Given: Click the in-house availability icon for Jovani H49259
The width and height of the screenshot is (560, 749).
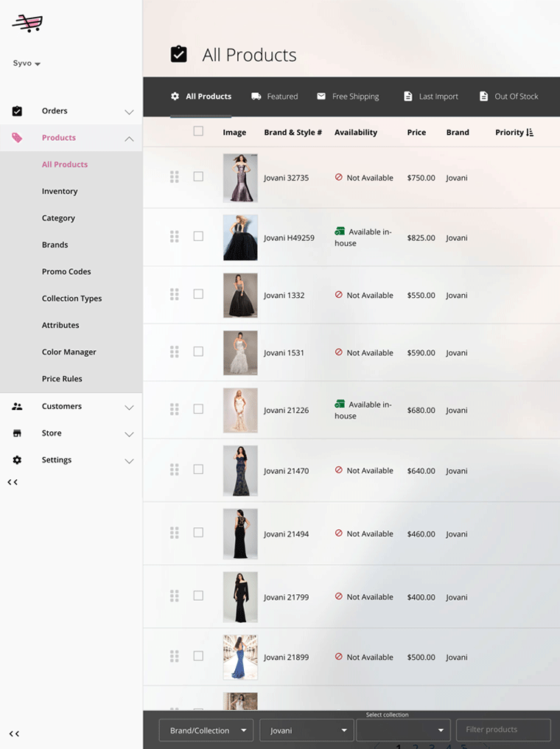Looking at the screenshot, I should click(340, 231).
